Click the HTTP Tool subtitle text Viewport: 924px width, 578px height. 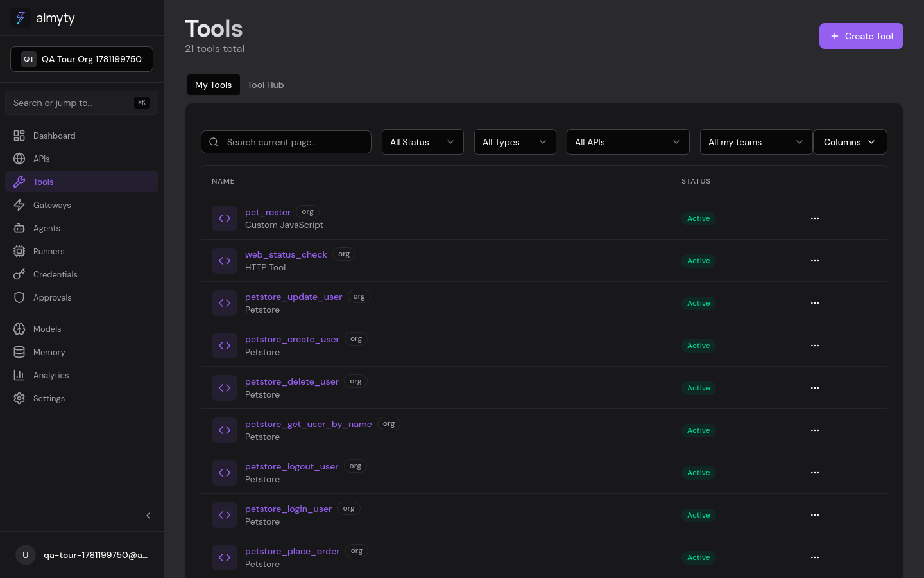[x=265, y=267]
